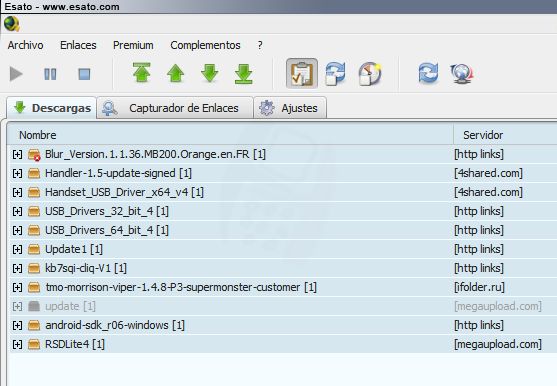The height and width of the screenshot is (386, 557).
Task: Expand the Handset_USB_Driver_x64_v4 package
Action: point(17,192)
